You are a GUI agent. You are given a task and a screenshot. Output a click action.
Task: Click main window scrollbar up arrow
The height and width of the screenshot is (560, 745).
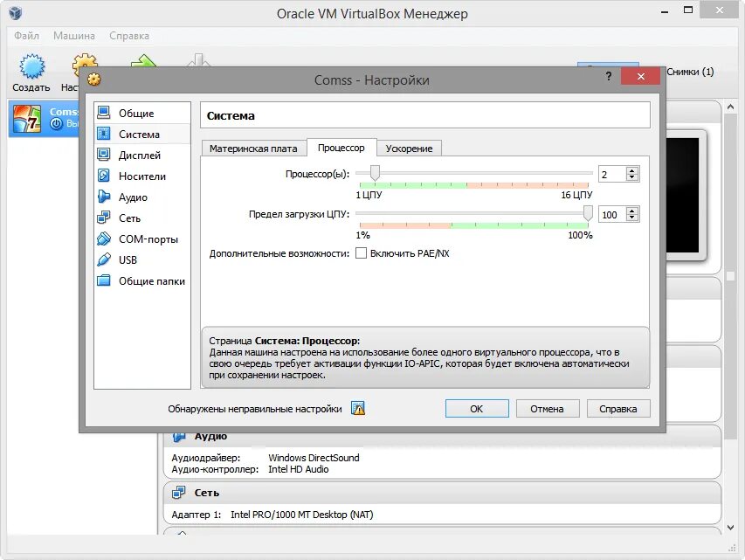tap(731, 107)
